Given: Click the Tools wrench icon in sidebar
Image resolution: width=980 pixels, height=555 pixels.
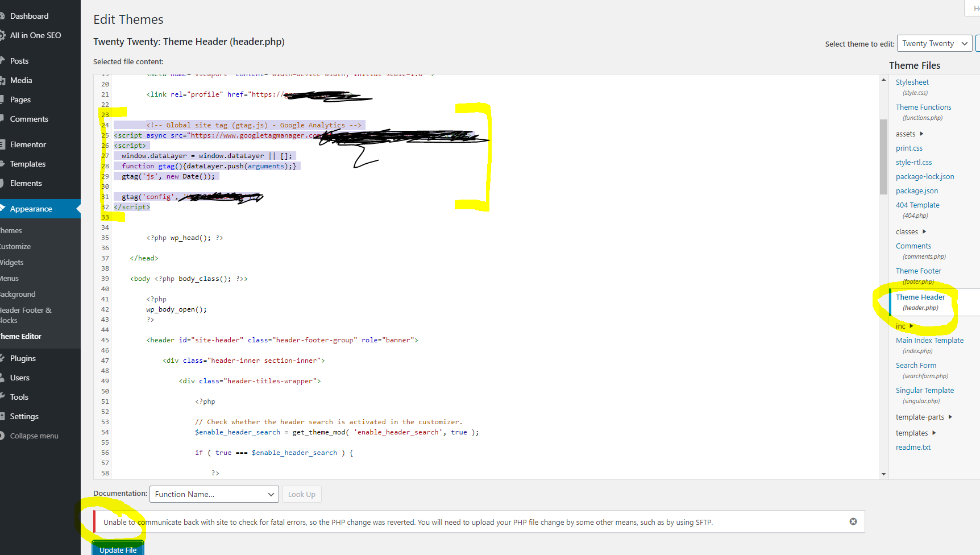Looking at the screenshot, I should point(2,397).
